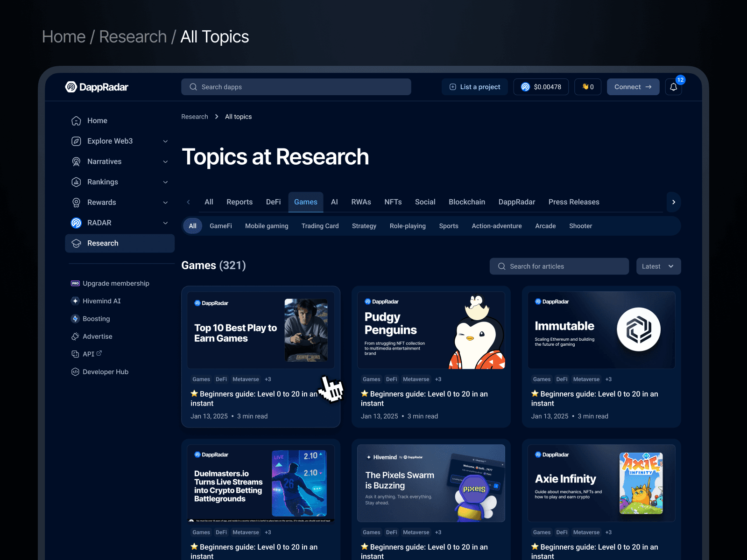Filter by GameFi subcategory
This screenshot has height=560, width=747.
point(221,226)
